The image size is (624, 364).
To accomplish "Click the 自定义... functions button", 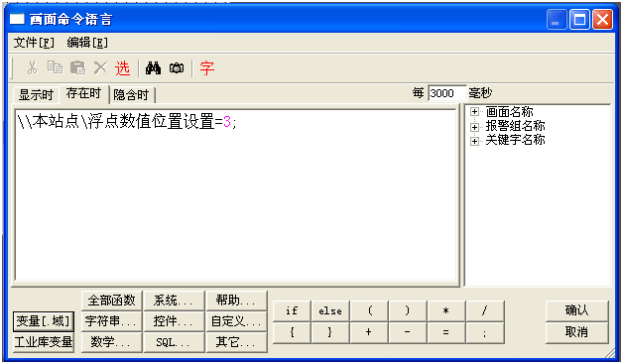I will pyautogui.click(x=236, y=321).
